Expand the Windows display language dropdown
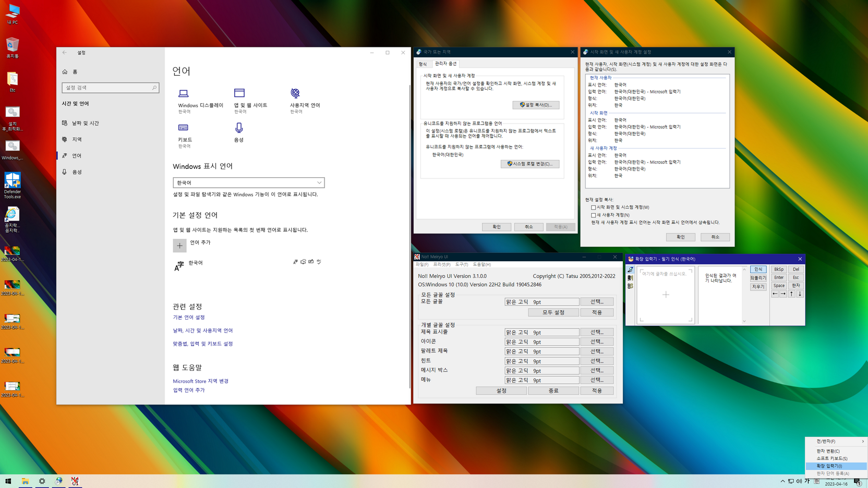The image size is (868, 488). (x=249, y=182)
